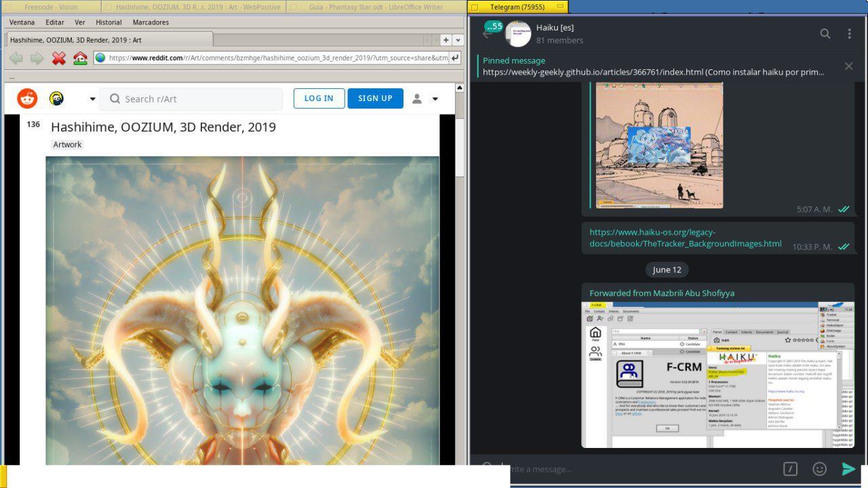Screen dimensions: 868x488
Task: Open the desert sketch screenshot in Telegram
Action: point(659,145)
